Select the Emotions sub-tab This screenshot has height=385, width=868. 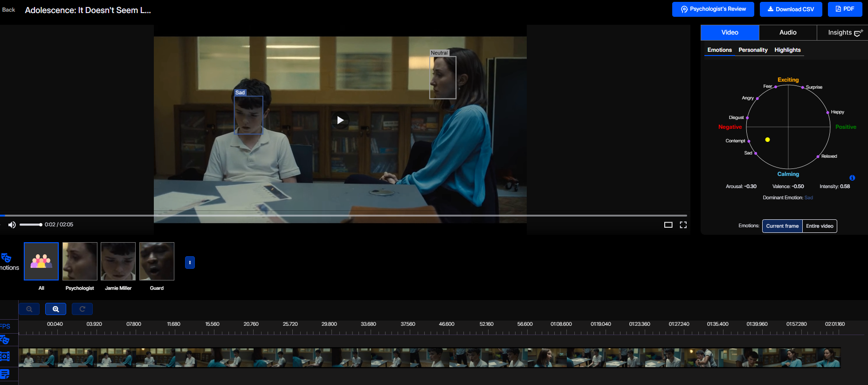(x=720, y=50)
